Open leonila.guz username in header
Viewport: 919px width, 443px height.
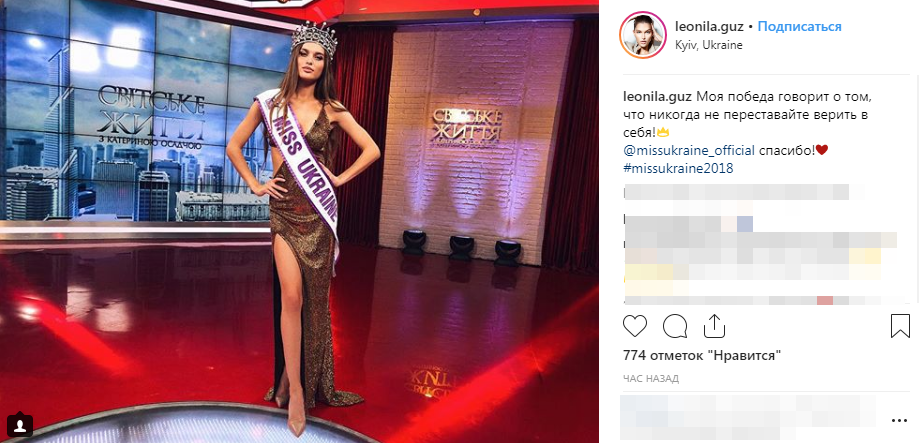tap(709, 26)
